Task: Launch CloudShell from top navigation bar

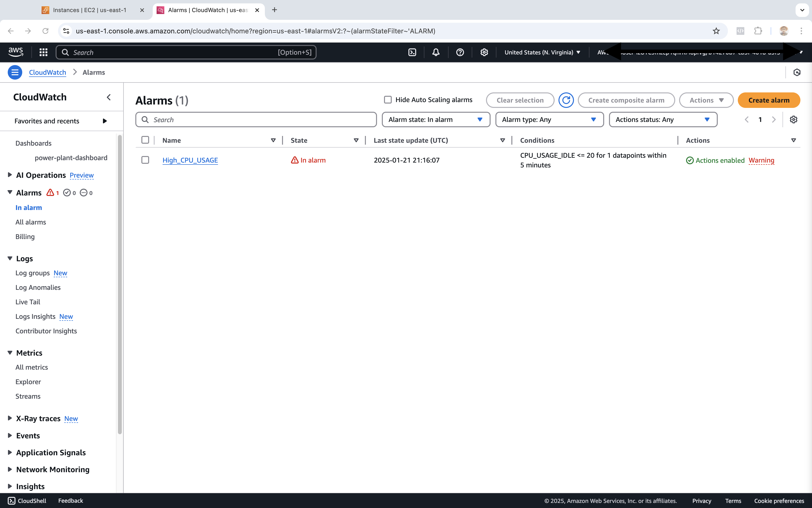Action: pyautogui.click(x=412, y=52)
